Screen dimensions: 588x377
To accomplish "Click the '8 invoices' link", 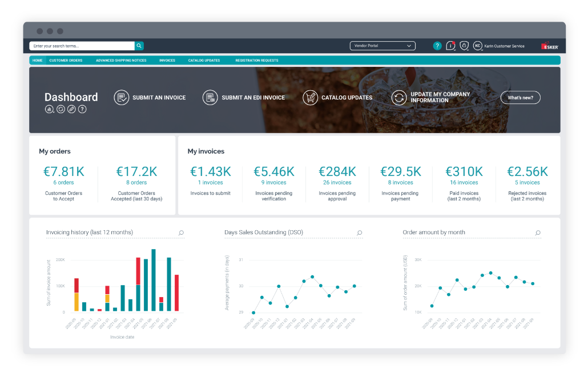I will [x=401, y=183].
